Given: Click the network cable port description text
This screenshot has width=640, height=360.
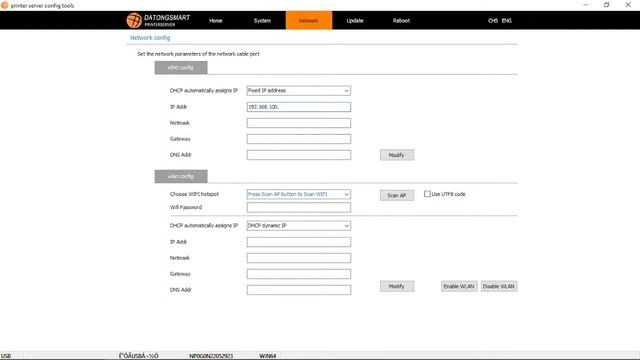Looking at the screenshot, I should click(x=198, y=54).
